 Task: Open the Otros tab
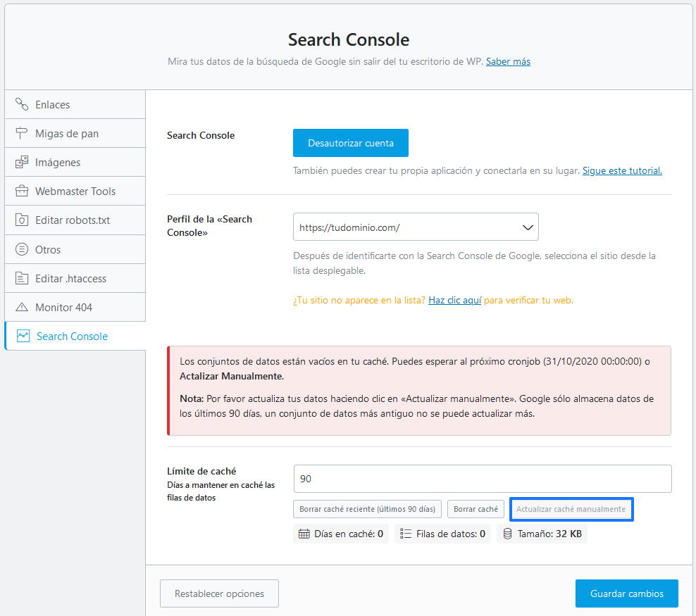(75, 249)
